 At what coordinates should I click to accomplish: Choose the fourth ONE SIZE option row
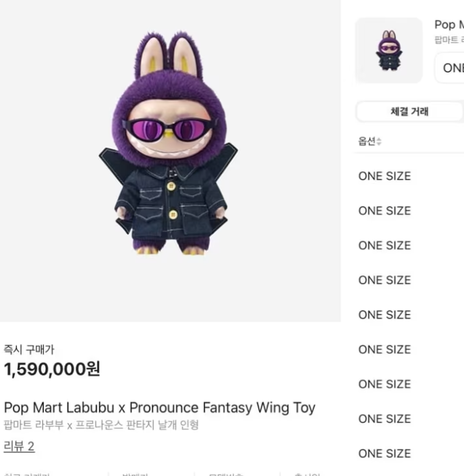(385, 280)
